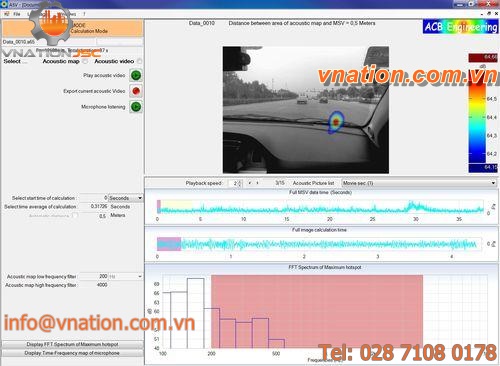Viewport: 500px width, 366px height.
Task: Toggle the Automatic distance checkbox
Action: coord(75,216)
